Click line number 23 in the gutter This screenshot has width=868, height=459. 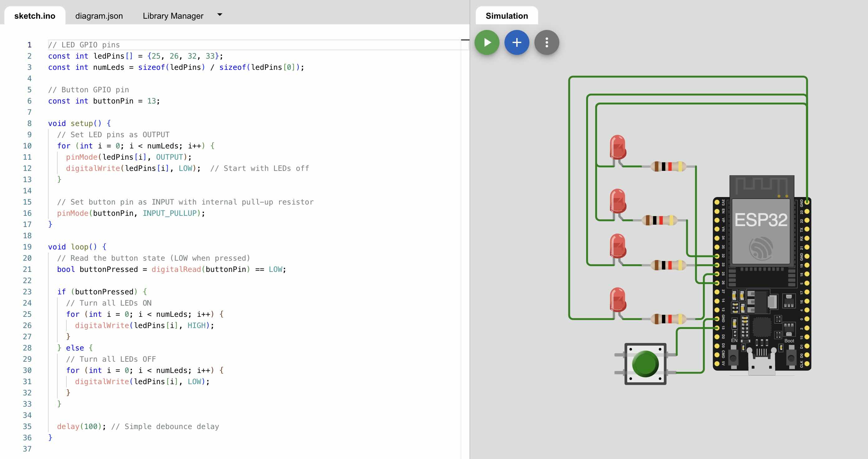(27, 292)
